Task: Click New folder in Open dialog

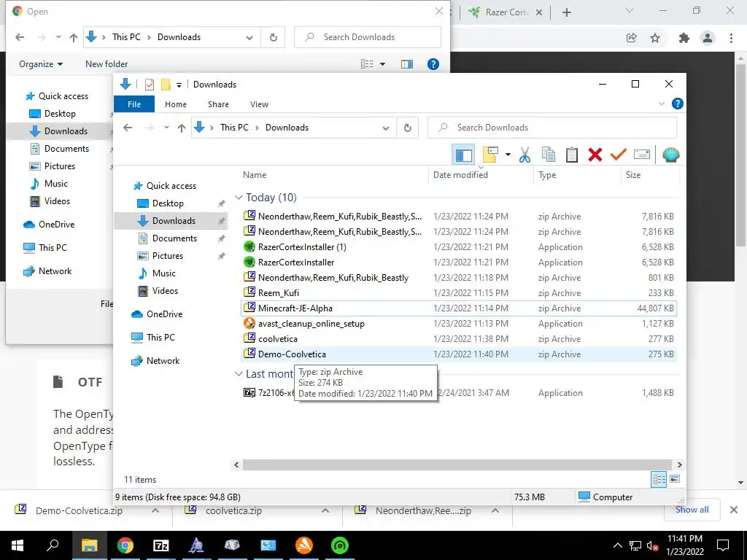Action: pyautogui.click(x=107, y=64)
